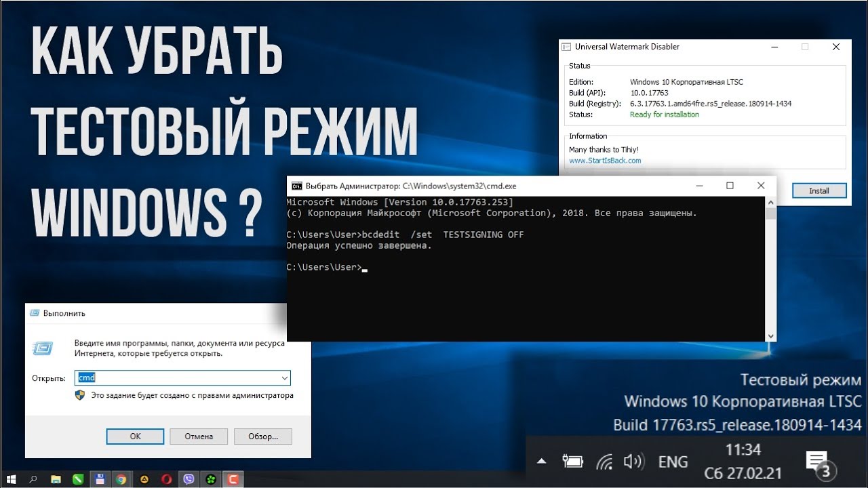
Task: Click the large Run icon in dialog
Action: [x=43, y=348]
